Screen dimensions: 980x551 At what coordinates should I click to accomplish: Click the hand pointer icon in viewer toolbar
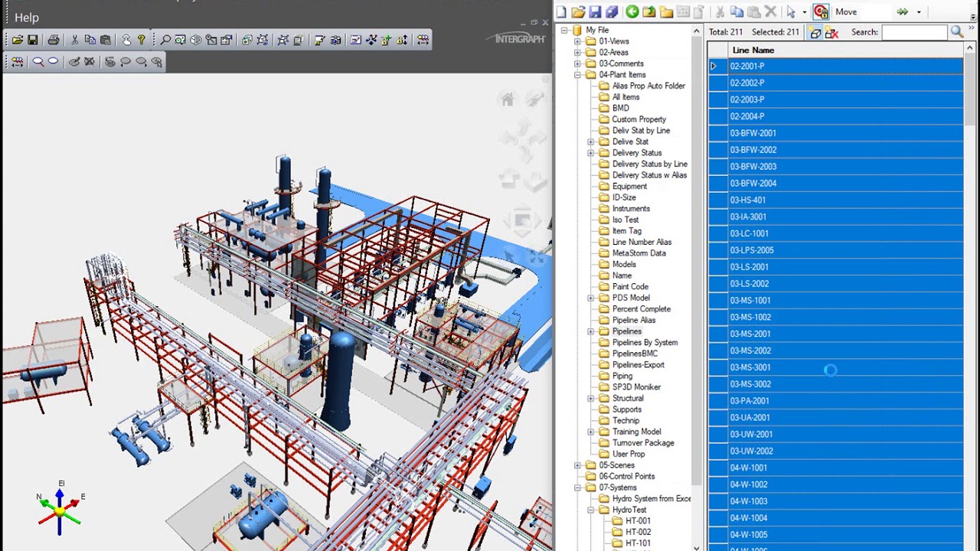[126, 40]
